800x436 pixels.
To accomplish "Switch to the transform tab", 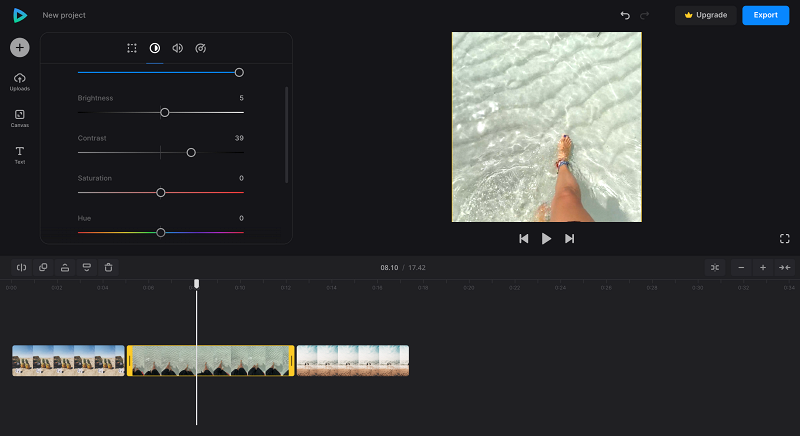I will coord(132,48).
